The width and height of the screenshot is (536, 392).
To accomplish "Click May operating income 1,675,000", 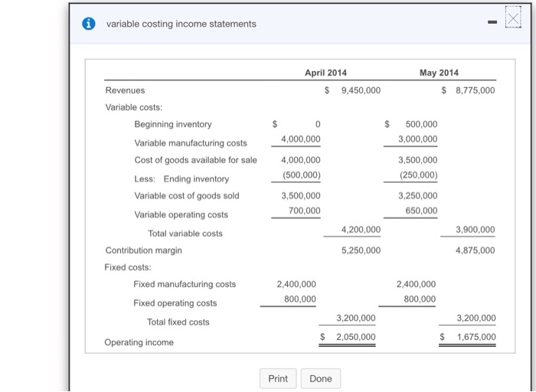I will (x=476, y=337).
